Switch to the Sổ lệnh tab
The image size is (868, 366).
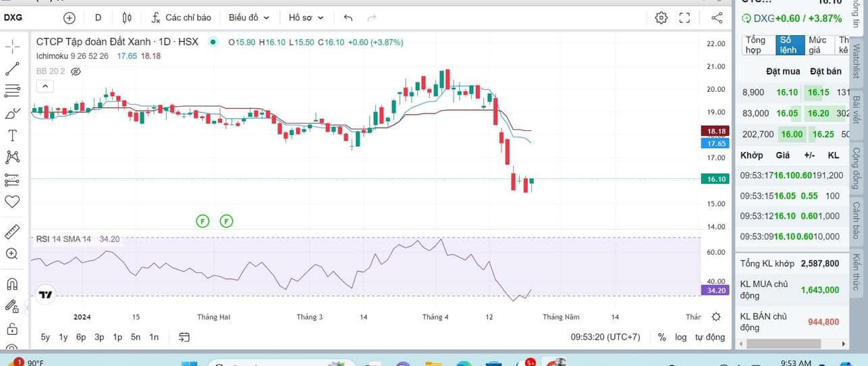click(x=789, y=45)
